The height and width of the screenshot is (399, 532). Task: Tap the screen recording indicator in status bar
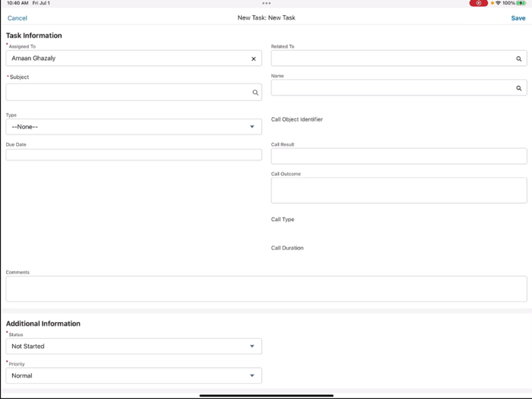pyautogui.click(x=478, y=3)
